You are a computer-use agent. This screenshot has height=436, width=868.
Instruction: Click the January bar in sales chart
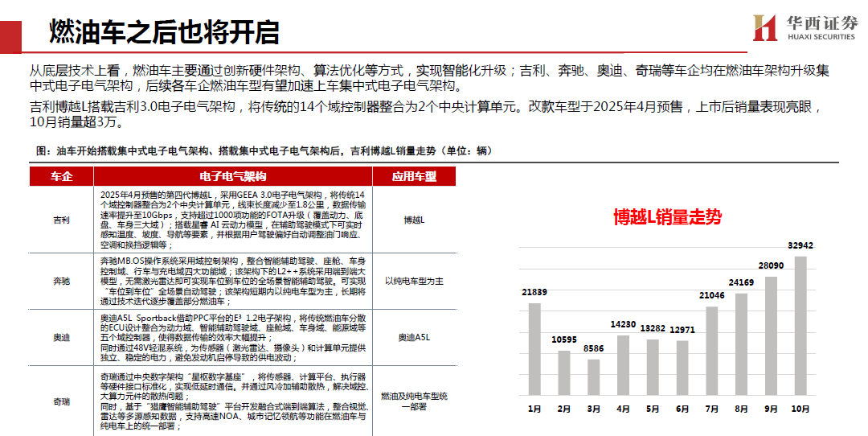pos(534,349)
